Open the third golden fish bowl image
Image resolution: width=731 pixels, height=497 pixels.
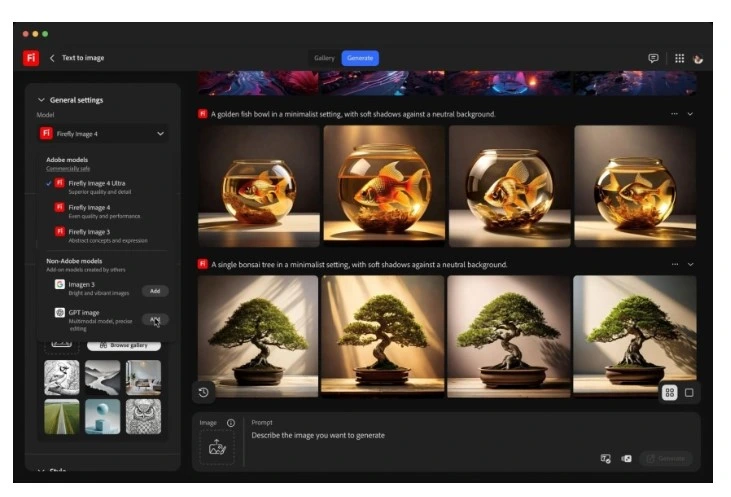pos(510,186)
